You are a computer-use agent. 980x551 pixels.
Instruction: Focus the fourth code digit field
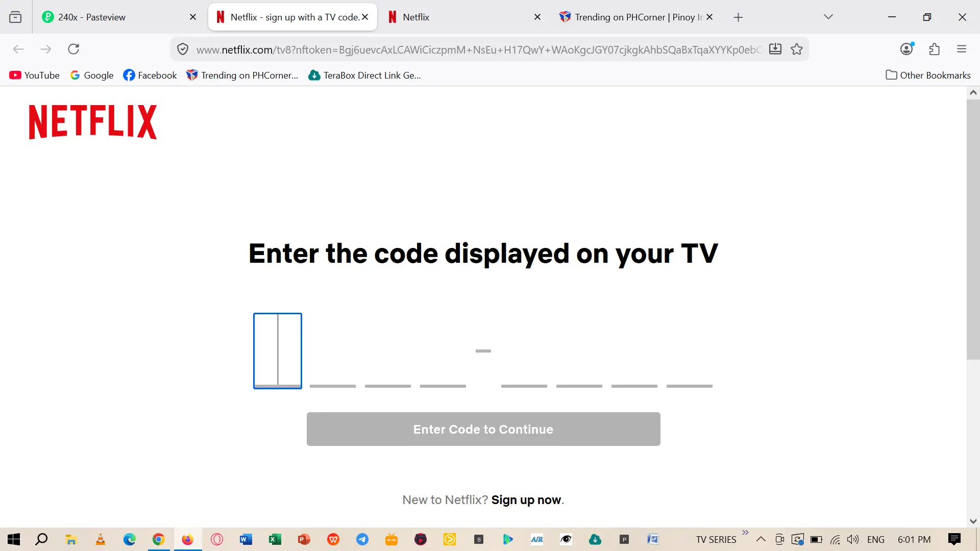(x=443, y=351)
